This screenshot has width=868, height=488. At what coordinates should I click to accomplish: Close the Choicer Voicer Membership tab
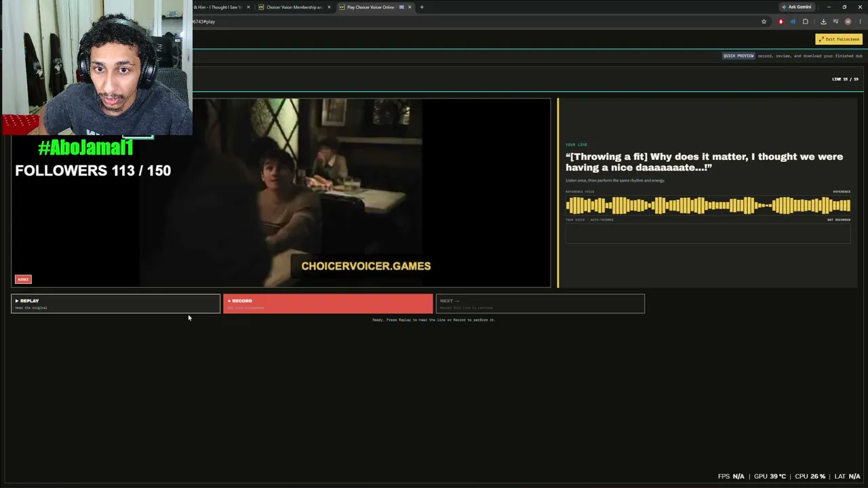click(x=329, y=7)
